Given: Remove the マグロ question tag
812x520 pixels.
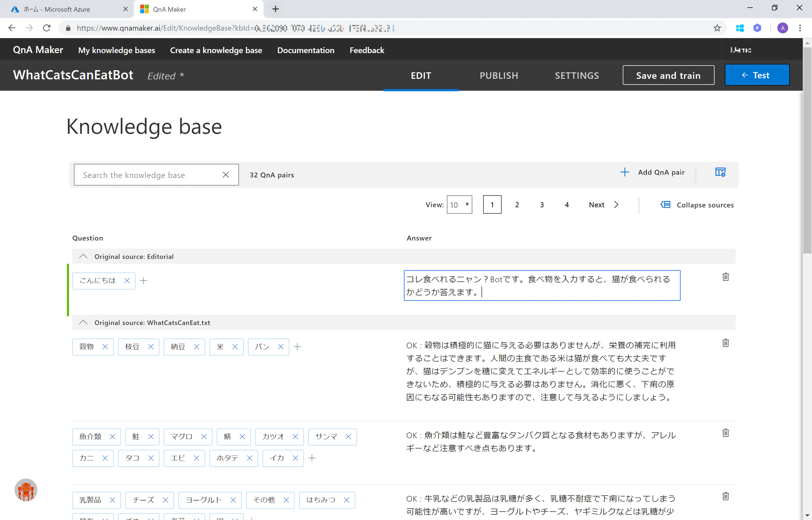Looking at the screenshot, I should click(x=204, y=437).
